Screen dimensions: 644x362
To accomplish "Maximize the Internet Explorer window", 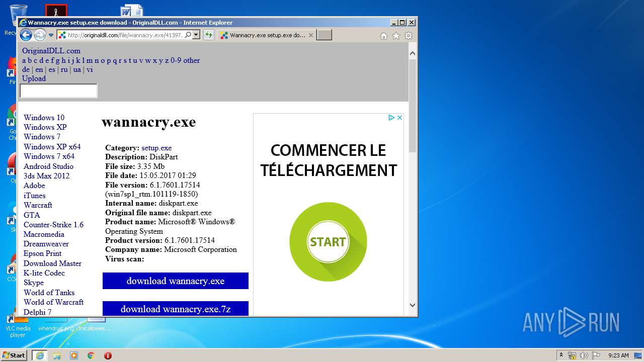I will pos(402,23).
